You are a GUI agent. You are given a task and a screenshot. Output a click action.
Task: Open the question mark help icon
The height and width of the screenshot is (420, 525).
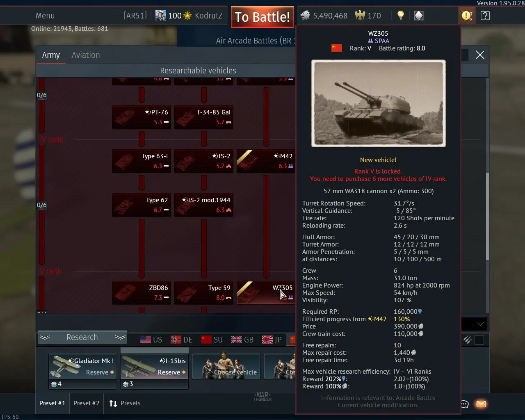pos(485,16)
